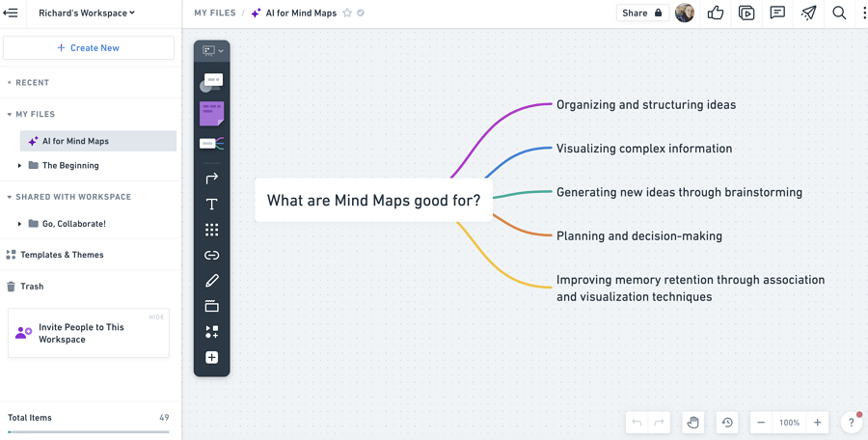Screen dimensions: 868x440
Task: Expand The Beginning folder
Action: [x=19, y=166]
